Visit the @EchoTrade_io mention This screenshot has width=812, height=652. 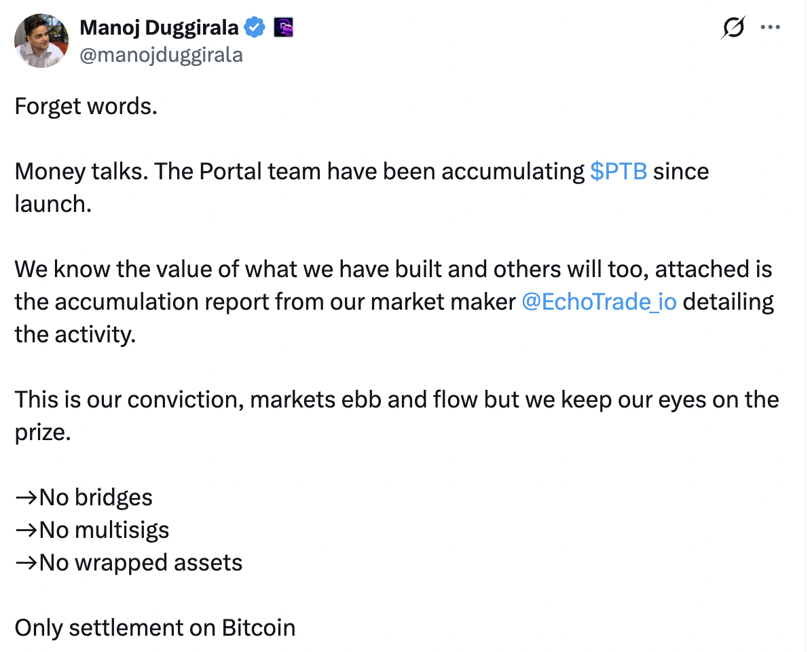[599, 302]
